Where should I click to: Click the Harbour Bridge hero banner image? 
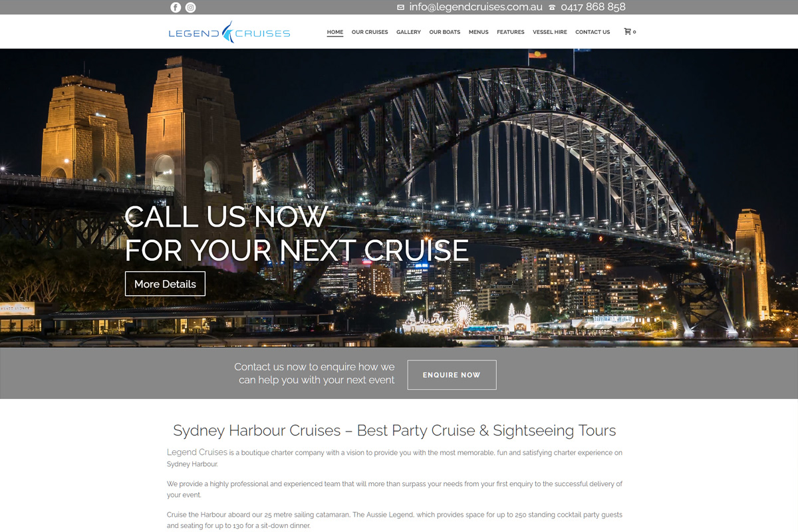(399, 198)
